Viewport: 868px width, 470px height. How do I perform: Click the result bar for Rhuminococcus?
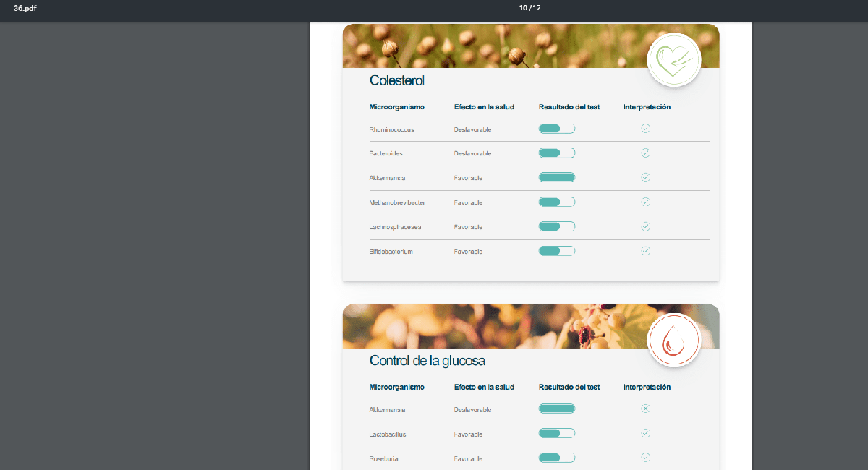pyautogui.click(x=556, y=129)
